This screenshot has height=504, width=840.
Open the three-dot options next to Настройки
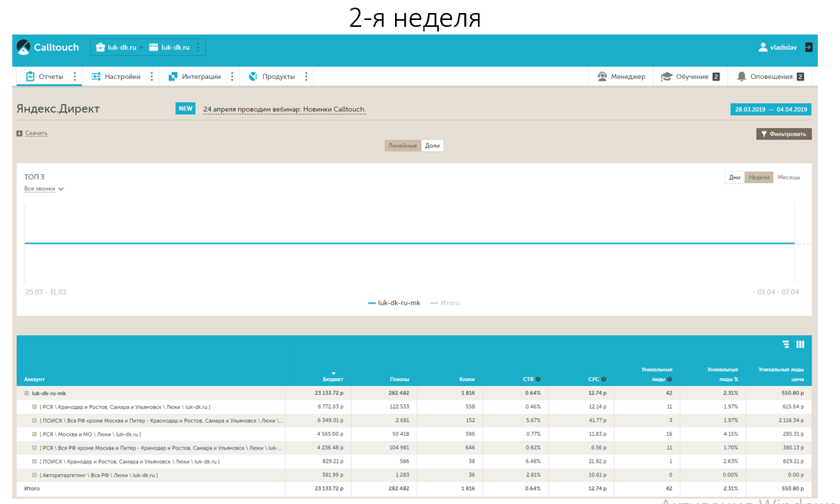pyautogui.click(x=152, y=77)
